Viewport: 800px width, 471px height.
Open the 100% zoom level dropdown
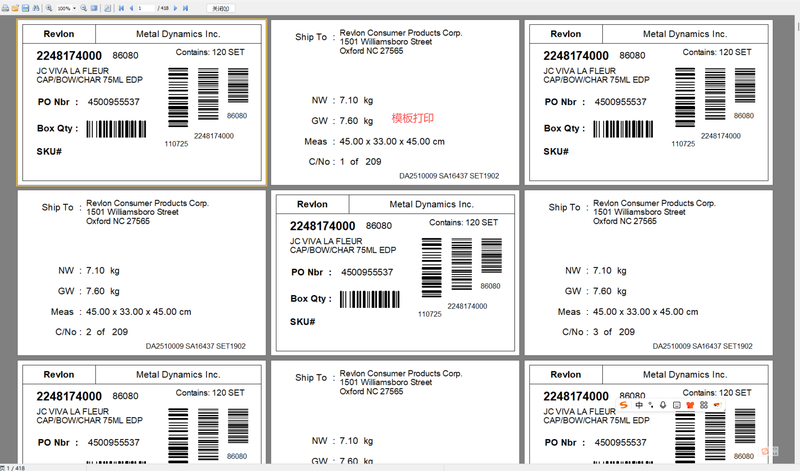point(75,8)
